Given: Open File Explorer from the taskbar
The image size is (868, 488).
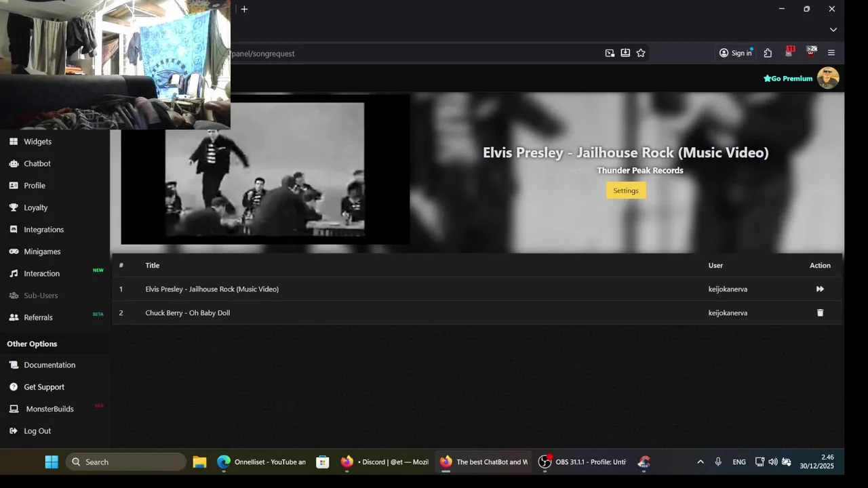Looking at the screenshot, I should pyautogui.click(x=199, y=462).
